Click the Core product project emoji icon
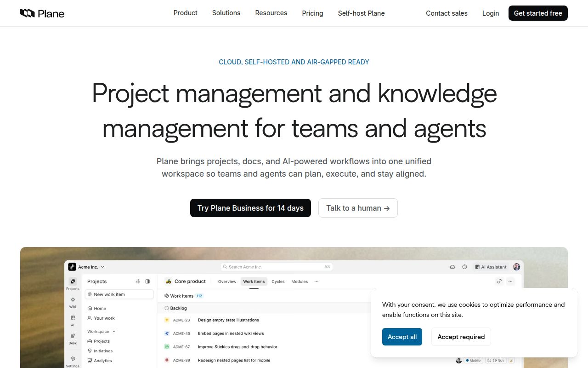 click(169, 282)
